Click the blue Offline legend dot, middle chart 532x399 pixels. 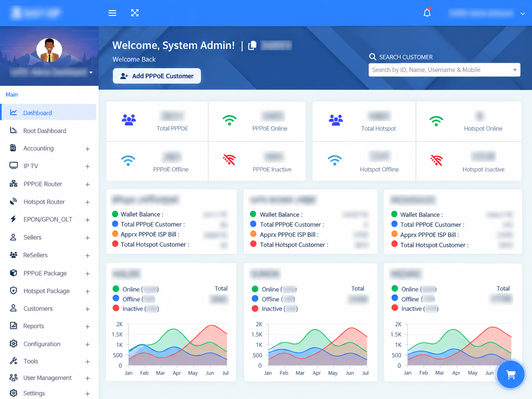click(x=255, y=298)
